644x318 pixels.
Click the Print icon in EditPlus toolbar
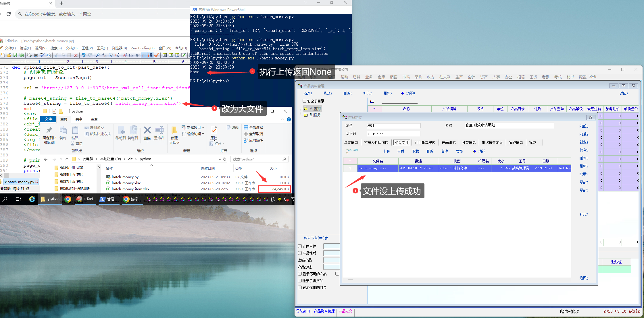36,55
